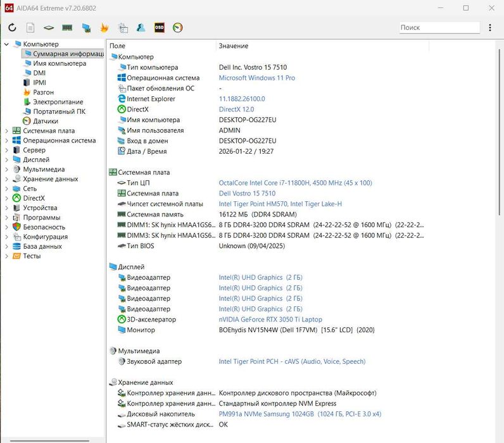Select the Разгон tree item
Image resolution: width=504 pixels, height=443 pixels.
click(x=43, y=92)
